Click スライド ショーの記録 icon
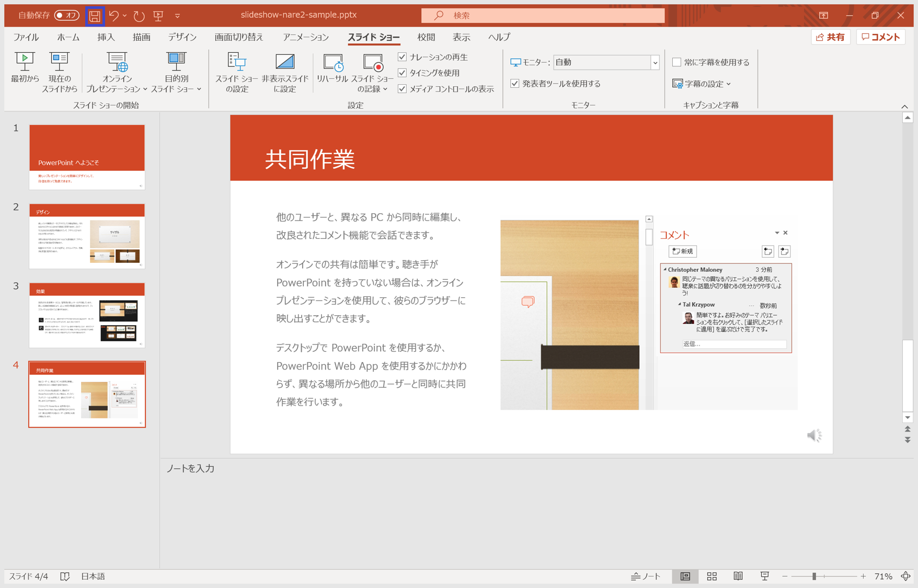918x588 pixels. [373, 63]
